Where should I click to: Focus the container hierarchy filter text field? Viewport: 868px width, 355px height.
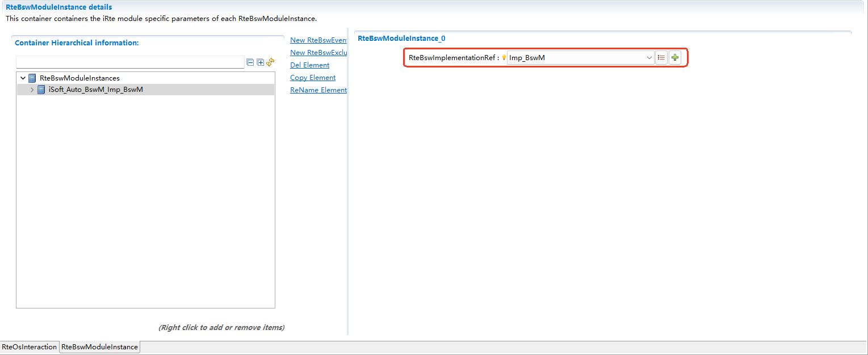pyautogui.click(x=130, y=62)
